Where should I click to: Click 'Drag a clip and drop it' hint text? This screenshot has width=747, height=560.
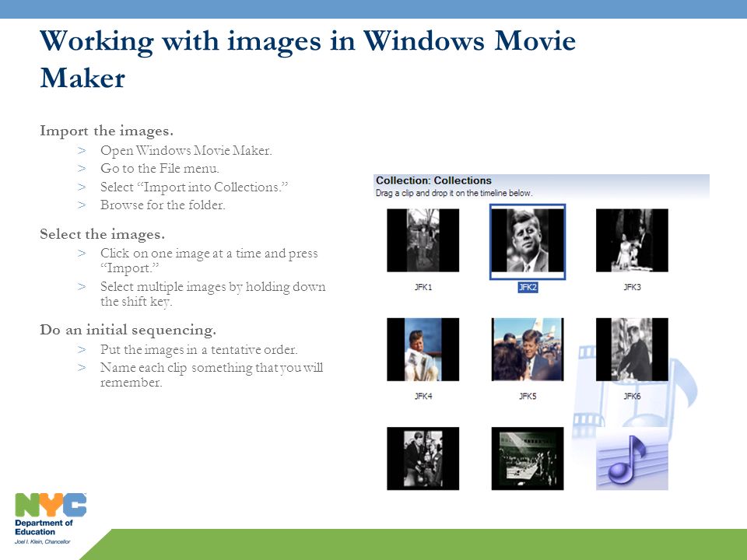[454, 193]
